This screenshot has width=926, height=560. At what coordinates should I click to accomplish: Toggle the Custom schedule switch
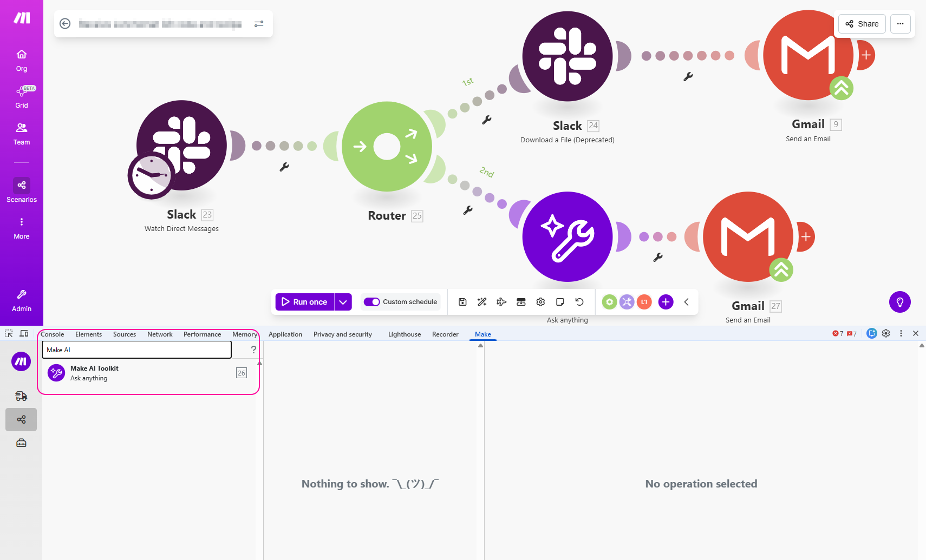point(371,302)
